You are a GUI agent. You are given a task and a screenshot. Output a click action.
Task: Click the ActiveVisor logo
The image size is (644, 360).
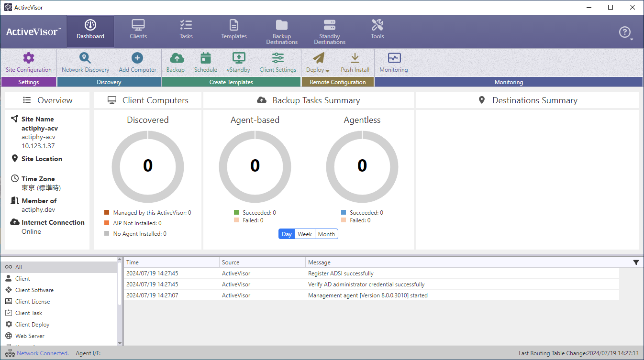33,32
